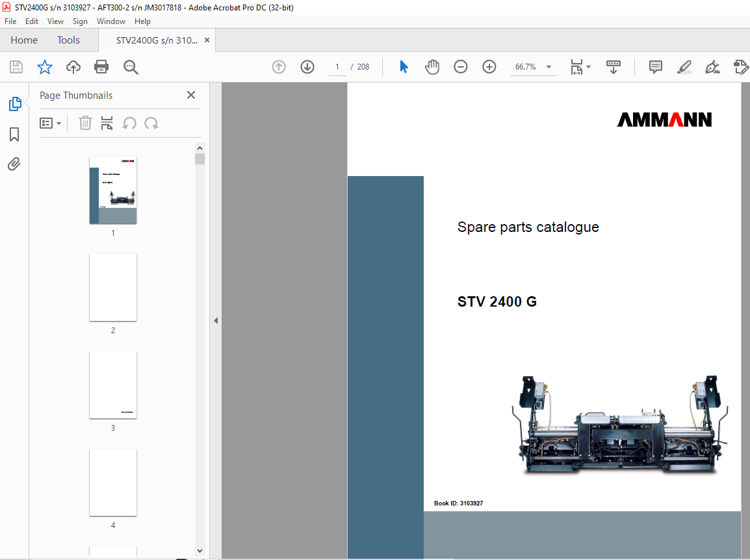Zoom in with the plus icon
This screenshot has width=750, height=560.
pos(489,67)
